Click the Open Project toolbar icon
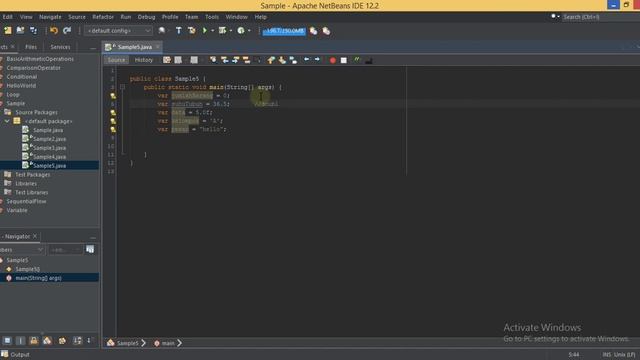This screenshot has width=640, height=360. pos(20,31)
